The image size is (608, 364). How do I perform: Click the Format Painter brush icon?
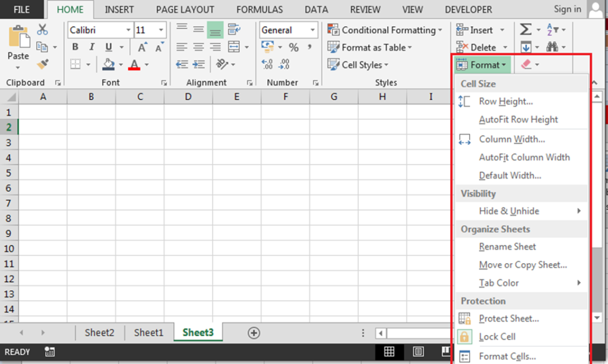click(43, 63)
